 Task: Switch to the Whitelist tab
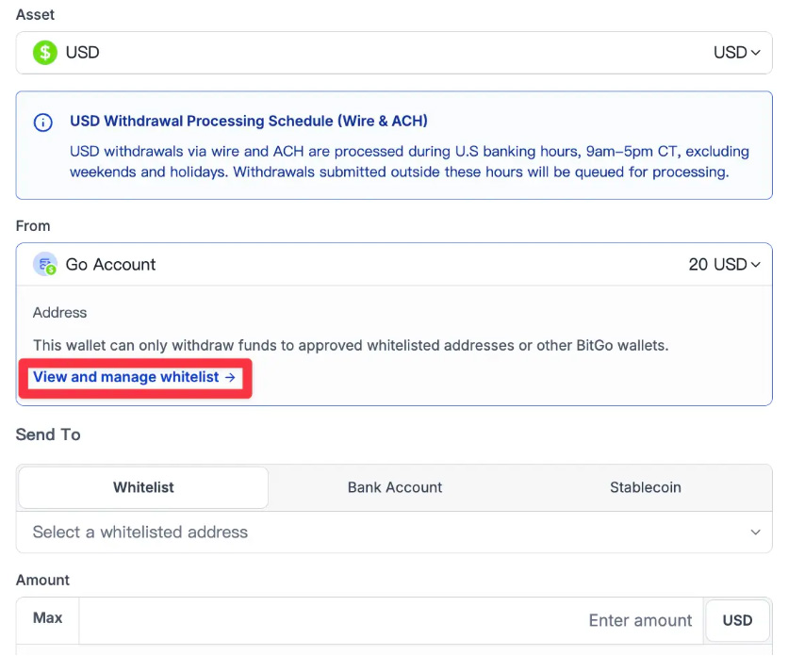[x=143, y=487]
